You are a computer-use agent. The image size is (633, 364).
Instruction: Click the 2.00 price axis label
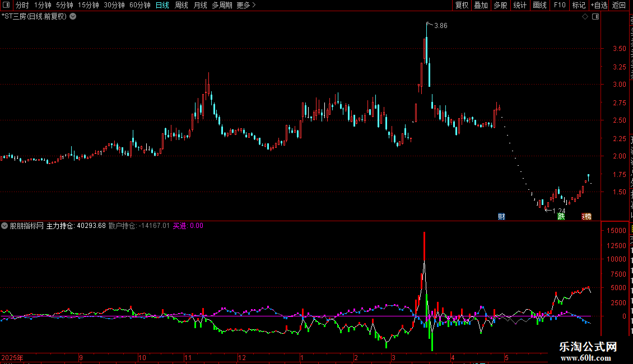click(x=619, y=156)
